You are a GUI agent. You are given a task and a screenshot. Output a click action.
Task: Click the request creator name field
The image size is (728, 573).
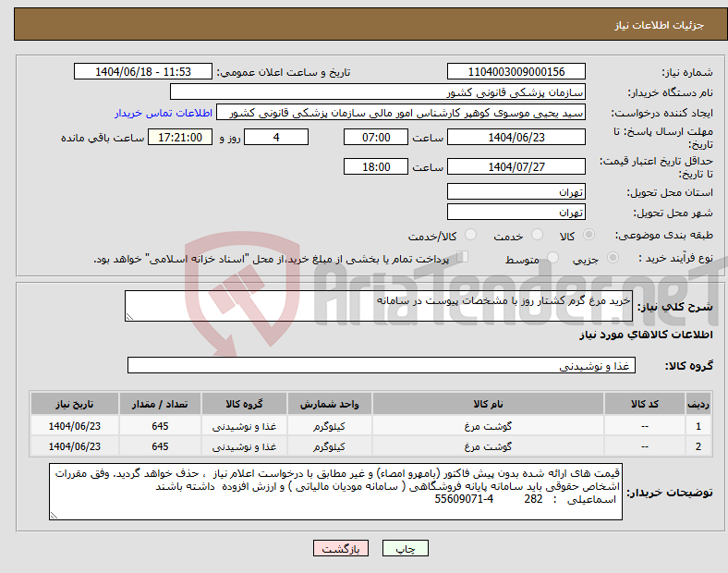point(401,113)
